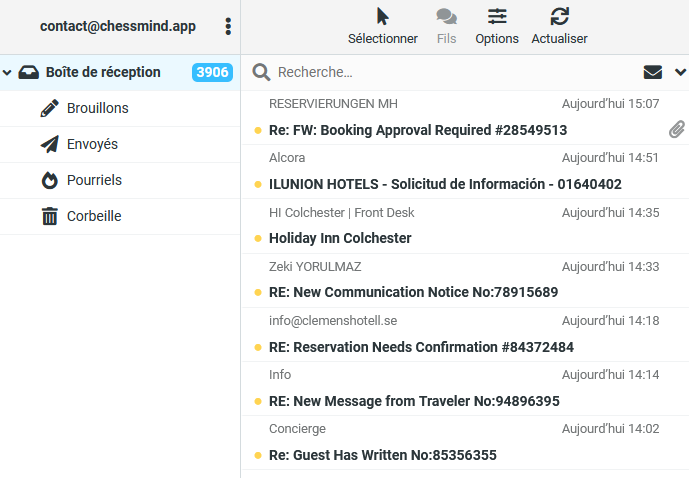This screenshot has width=689, height=478.
Task: Open RE: New Message from Traveler No:94896395
Action: 414,402
